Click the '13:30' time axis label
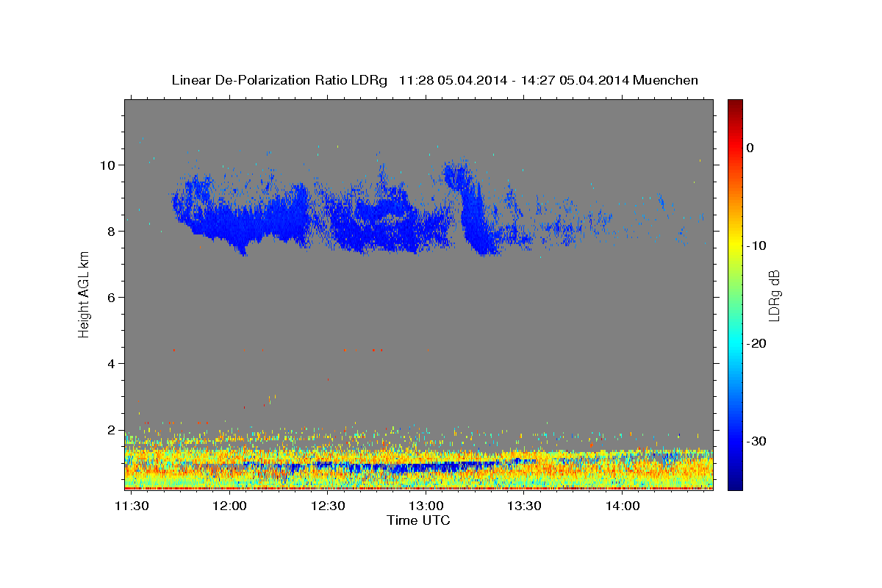The width and height of the screenshot is (882, 588). click(x=524, y=506)
